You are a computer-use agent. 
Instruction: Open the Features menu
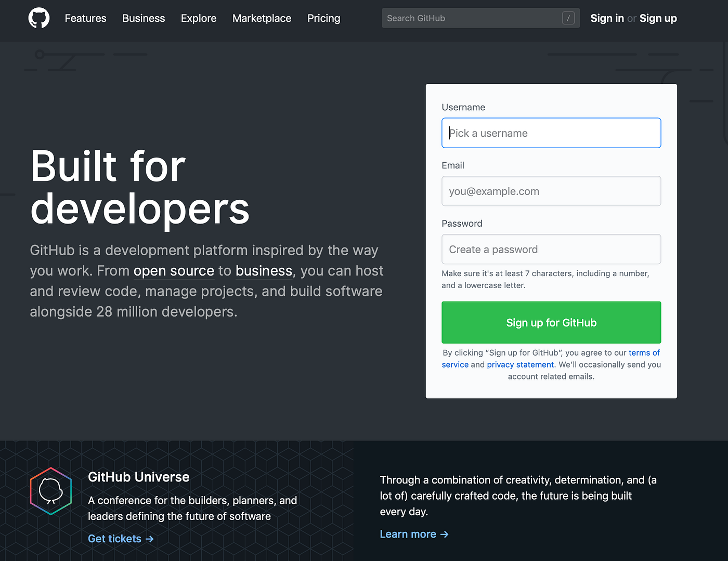click(85, 18)
